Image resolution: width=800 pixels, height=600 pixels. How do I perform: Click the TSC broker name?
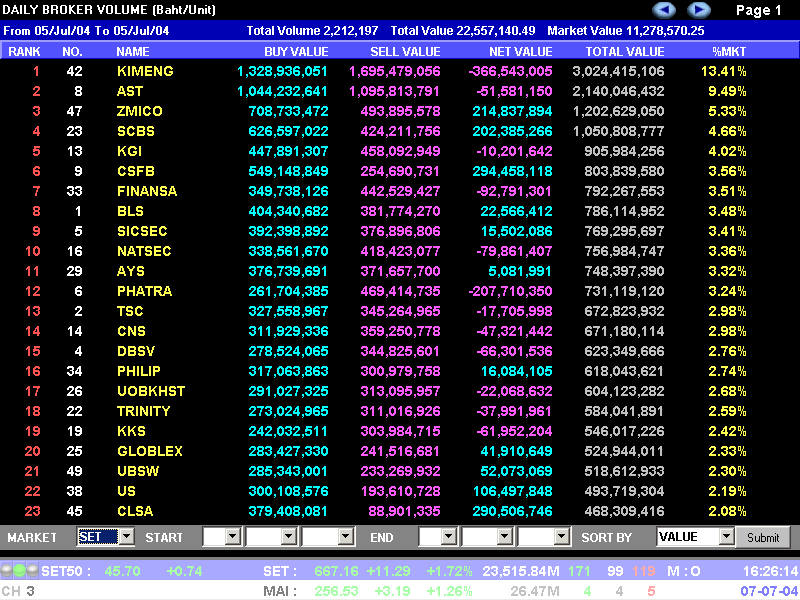[130, 311]
